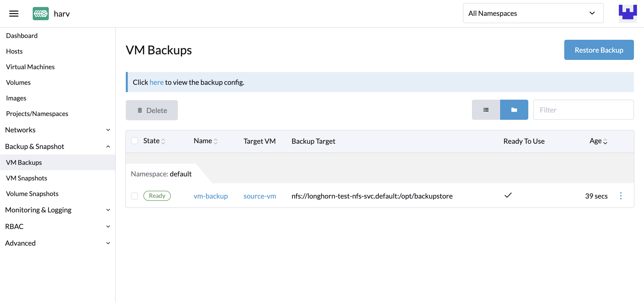Screen dimensions: 644x302
Task: Check the vm-backup row checkbox
Action: click(135, 196)
